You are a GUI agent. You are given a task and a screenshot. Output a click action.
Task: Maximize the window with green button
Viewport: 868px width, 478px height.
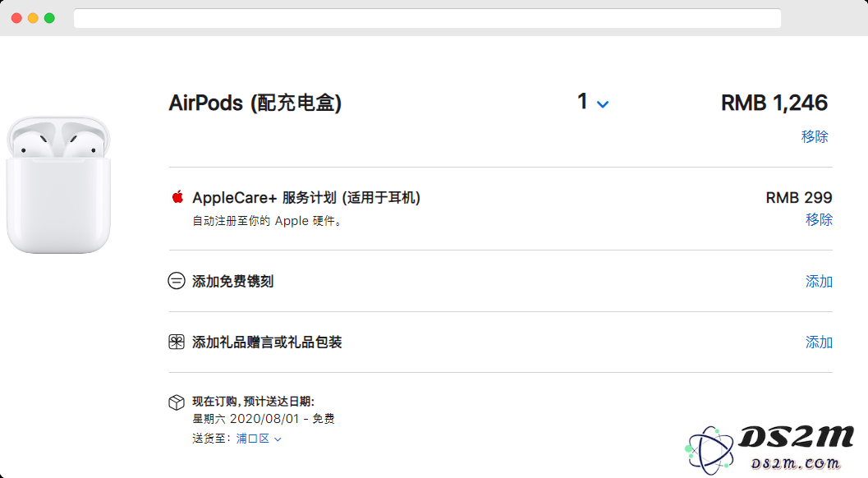tap(49, 18)
